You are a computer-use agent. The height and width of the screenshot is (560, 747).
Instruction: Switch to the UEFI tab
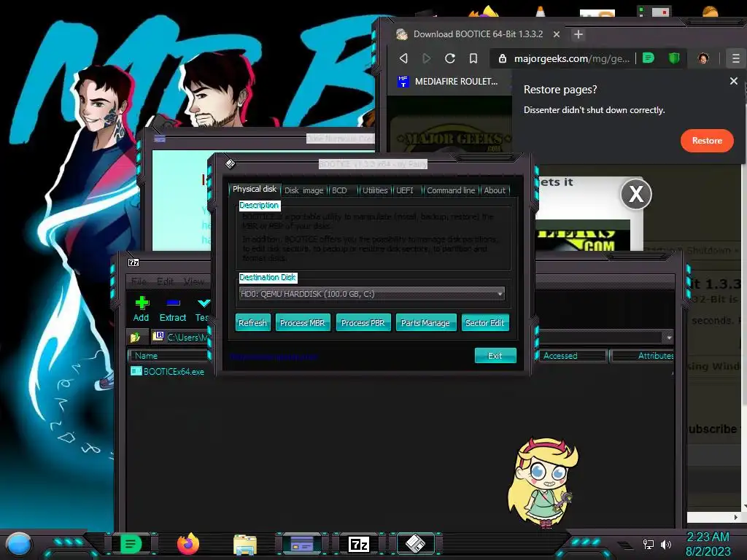pos(405,190)
